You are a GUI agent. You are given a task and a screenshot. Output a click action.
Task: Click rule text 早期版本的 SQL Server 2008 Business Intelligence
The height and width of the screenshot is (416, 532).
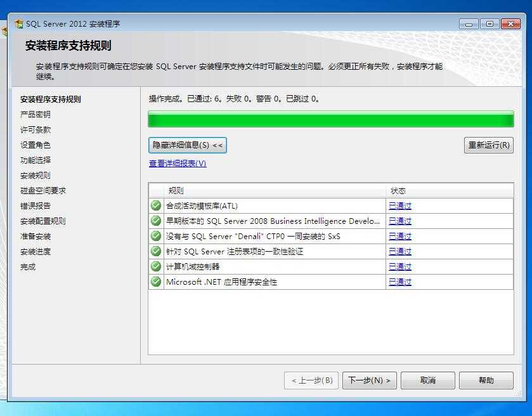pos(273,221)
